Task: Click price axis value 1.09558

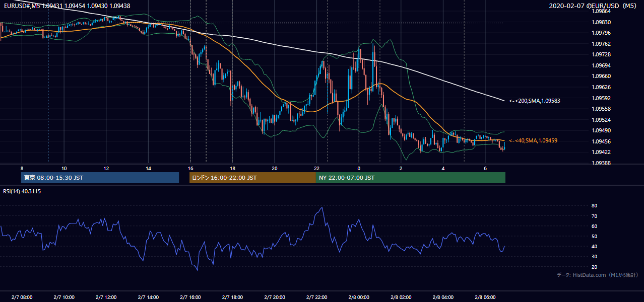Action: click(601, 109)
